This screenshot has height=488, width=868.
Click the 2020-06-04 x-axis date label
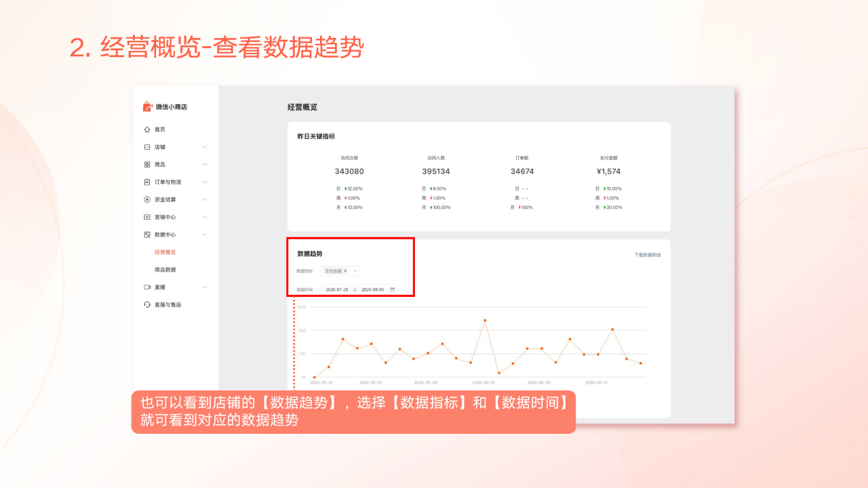click(x=484, y=382)
